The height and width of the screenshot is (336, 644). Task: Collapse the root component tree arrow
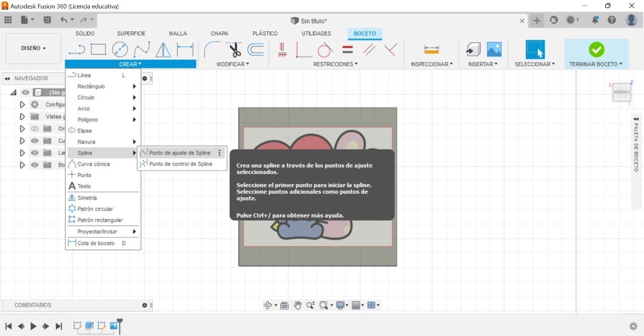click(13, 92)
